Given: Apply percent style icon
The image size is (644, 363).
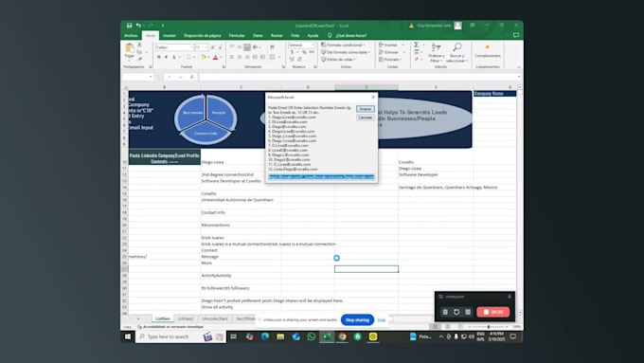Looking at the screenshot, I should [304, 52].
